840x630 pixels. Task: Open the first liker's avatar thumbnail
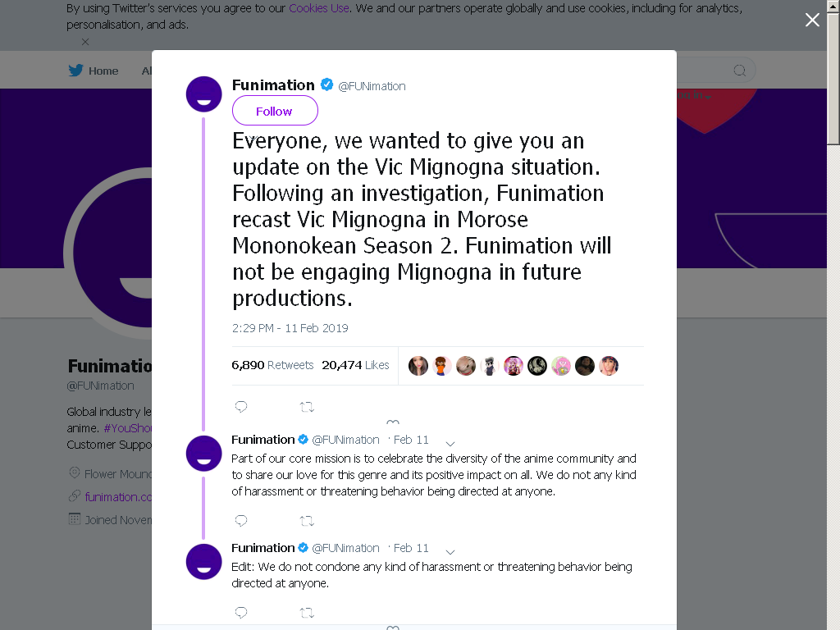[418, 366]
